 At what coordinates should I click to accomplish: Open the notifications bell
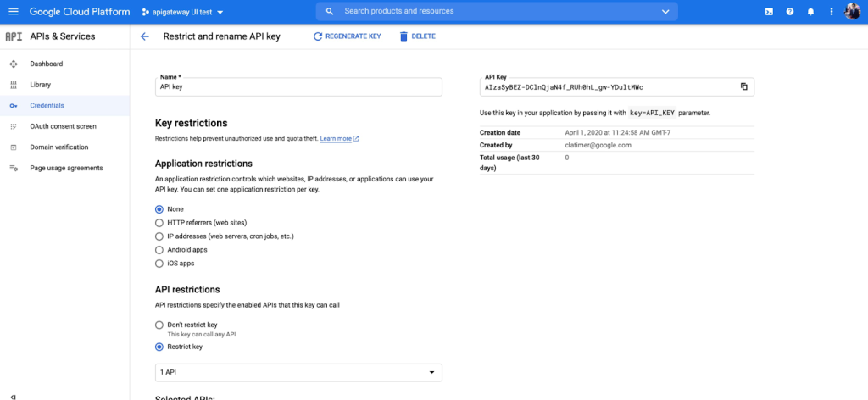point(810,12)
